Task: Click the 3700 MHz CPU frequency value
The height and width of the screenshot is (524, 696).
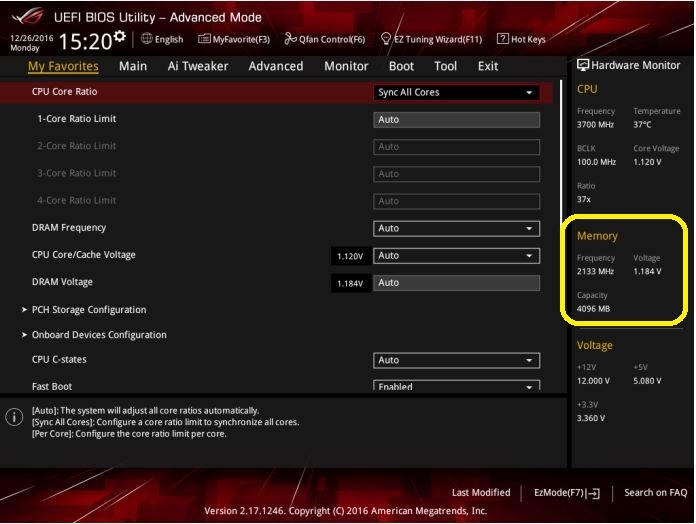Action: click(x=595, y=125)
